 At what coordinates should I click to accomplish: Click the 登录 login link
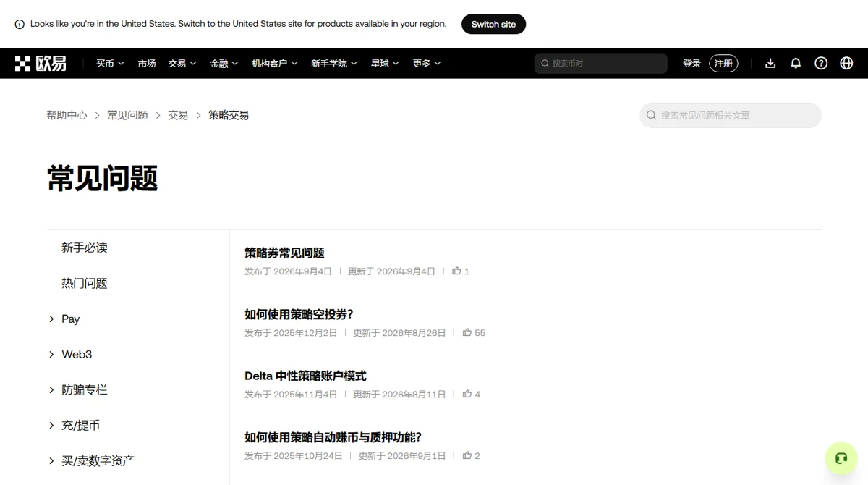(x=692, y=64)
